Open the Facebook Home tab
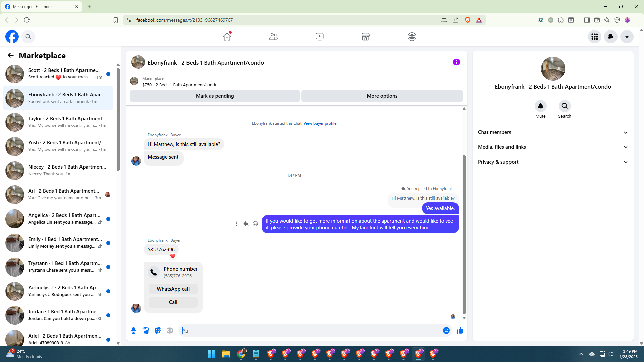Viewport: 644px width, 362px height. 227,37
